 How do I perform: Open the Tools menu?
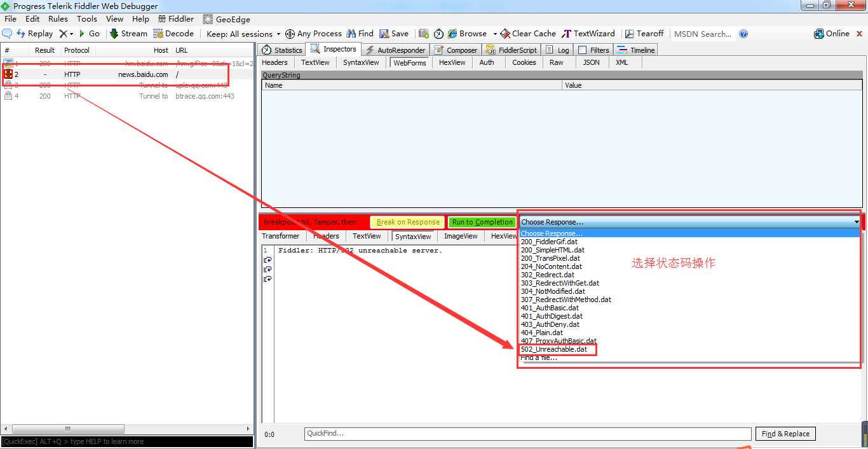pos(87,19)
